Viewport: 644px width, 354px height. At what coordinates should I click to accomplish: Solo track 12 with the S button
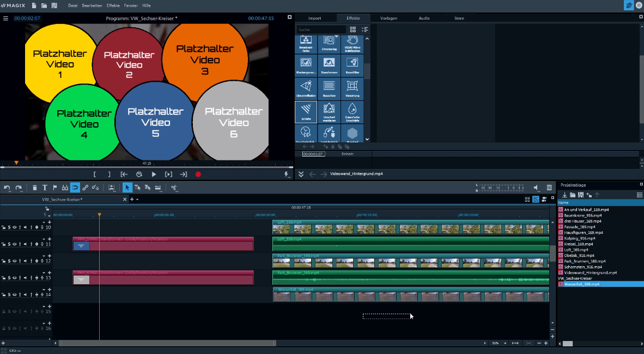pyautogui.click(x=9, y=260)
